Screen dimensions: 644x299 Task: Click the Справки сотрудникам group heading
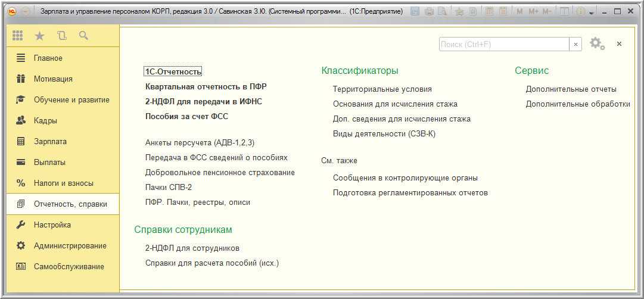pyautogui.click(x=183, y=229)
